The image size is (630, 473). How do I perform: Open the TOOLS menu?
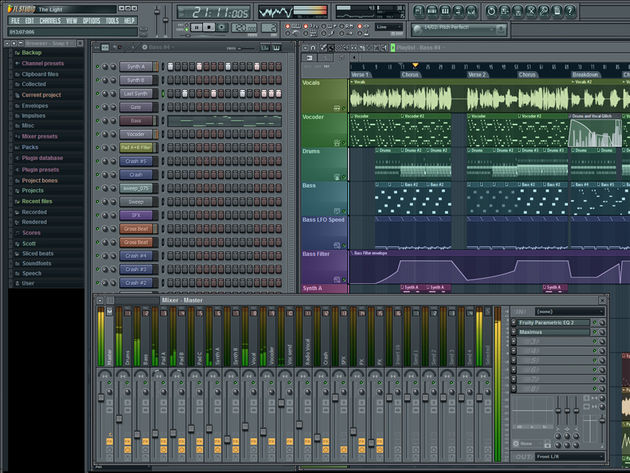pyautogui.click(x=112, y=20)
